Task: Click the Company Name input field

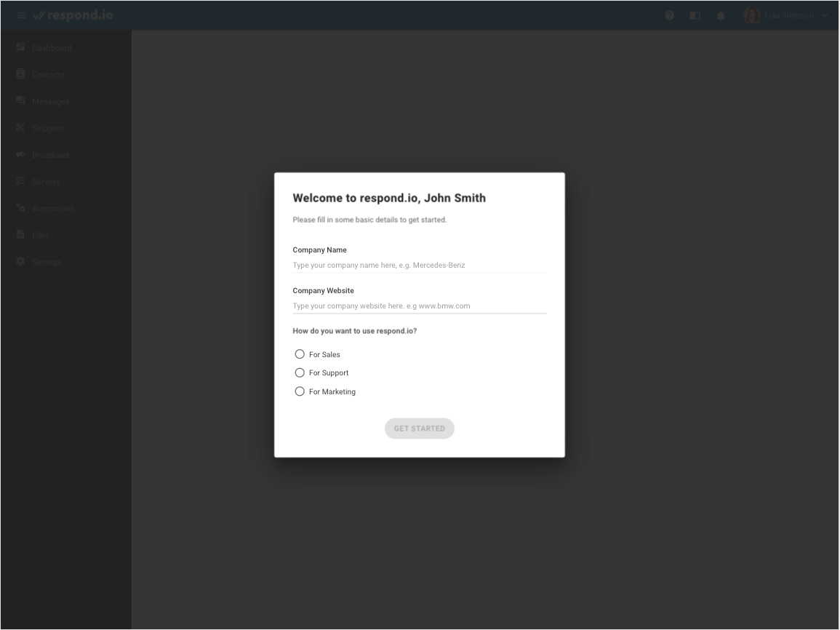Action: tap(420, 266)
